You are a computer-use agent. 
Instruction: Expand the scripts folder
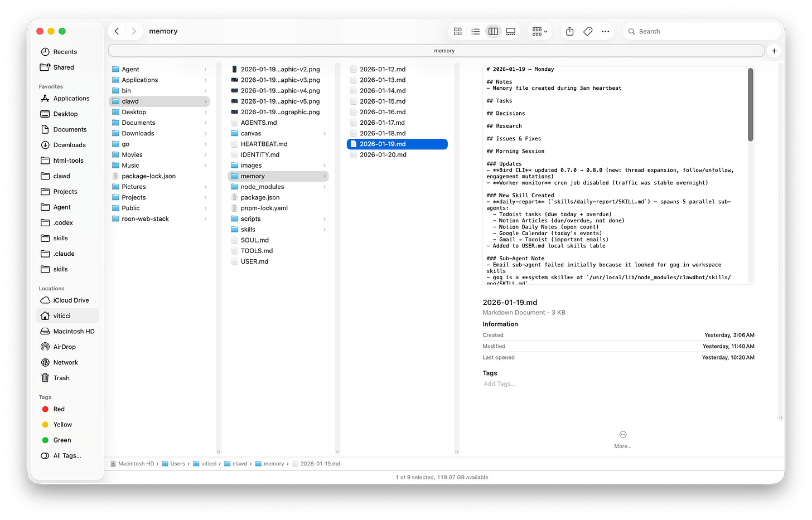[325, 219]
